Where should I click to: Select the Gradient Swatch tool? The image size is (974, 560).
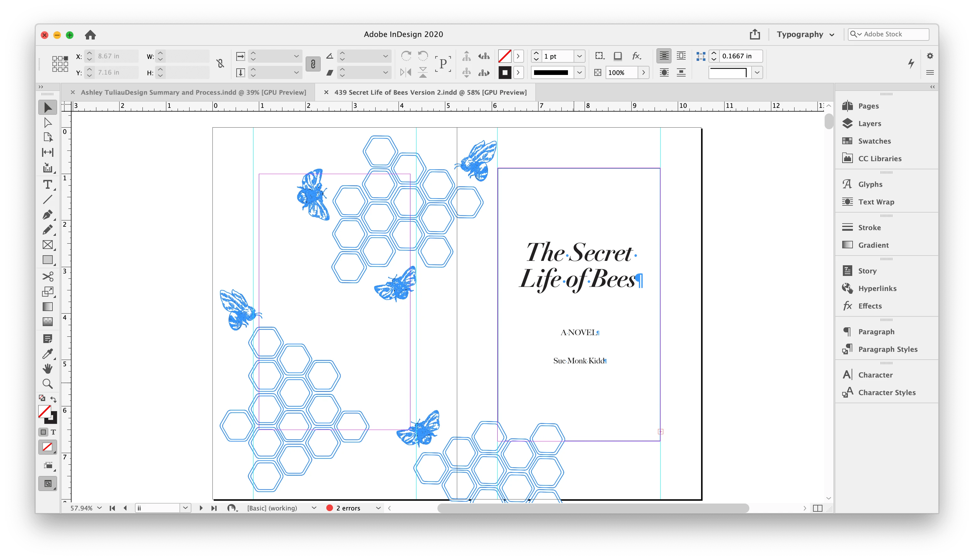[47, 307]
